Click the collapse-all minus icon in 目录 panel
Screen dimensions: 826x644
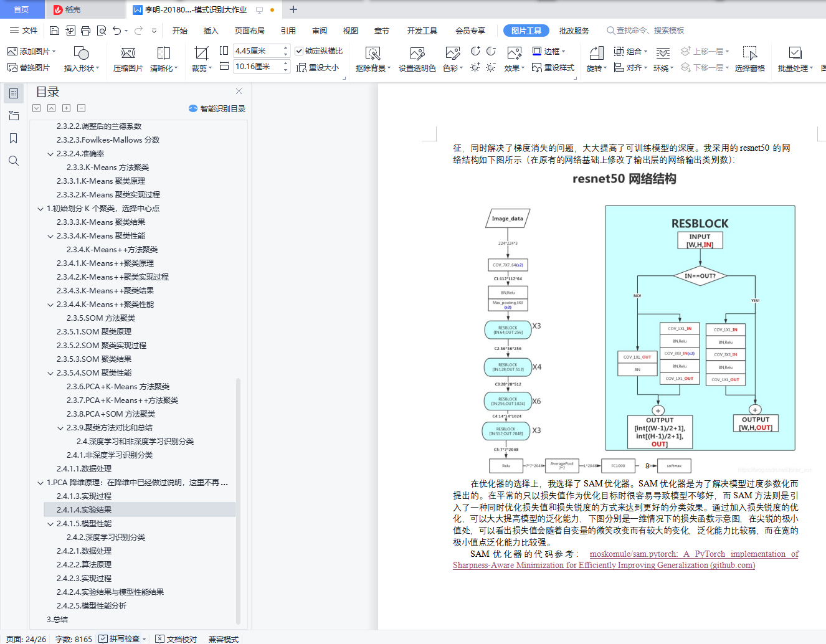pyautogui.click(x=81, y=108)
